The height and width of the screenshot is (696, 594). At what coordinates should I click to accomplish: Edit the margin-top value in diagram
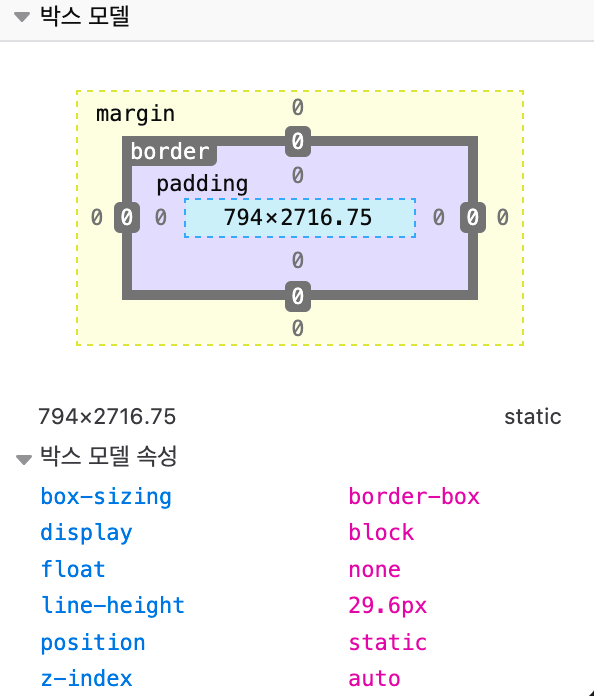pos(297,107)
